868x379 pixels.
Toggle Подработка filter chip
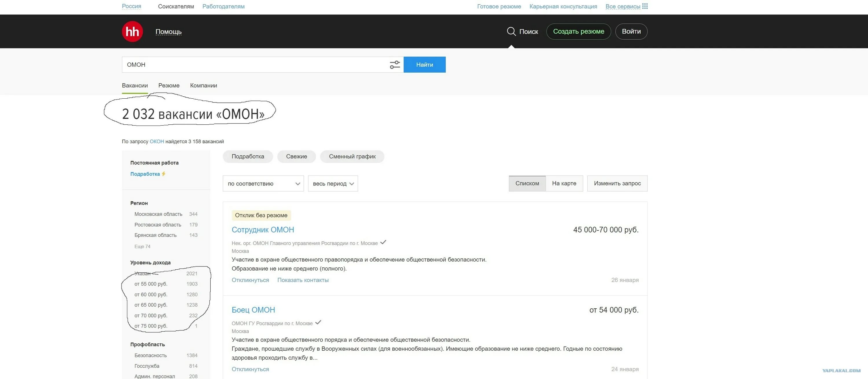(x=248, y=156)
